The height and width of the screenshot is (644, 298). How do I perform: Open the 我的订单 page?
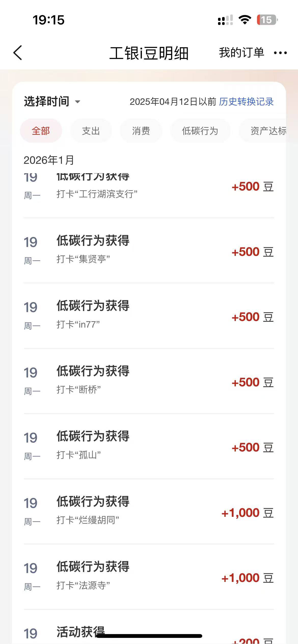click(x=241, y=53)
